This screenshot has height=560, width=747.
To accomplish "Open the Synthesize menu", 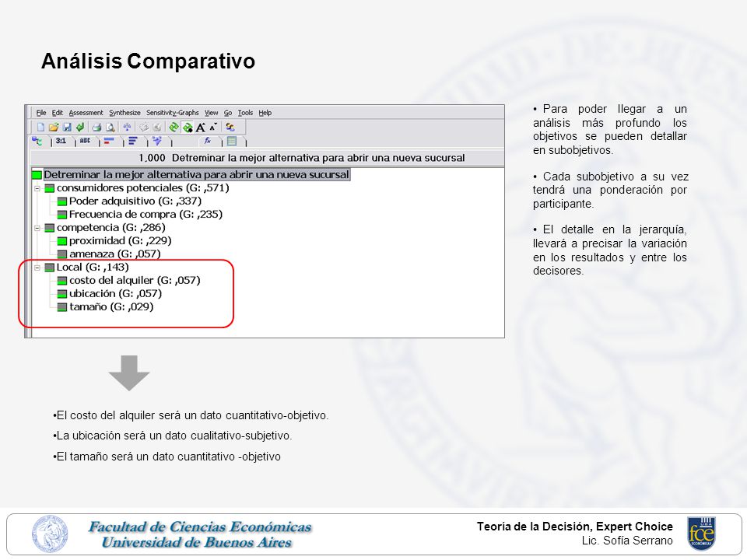I will pos(124,113).
